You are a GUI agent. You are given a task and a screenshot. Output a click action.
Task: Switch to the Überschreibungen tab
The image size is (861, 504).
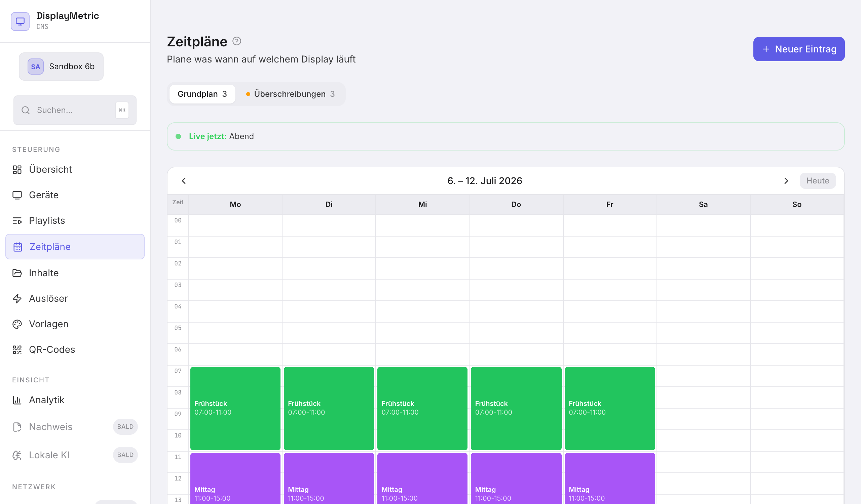click(x=290, y=94)
